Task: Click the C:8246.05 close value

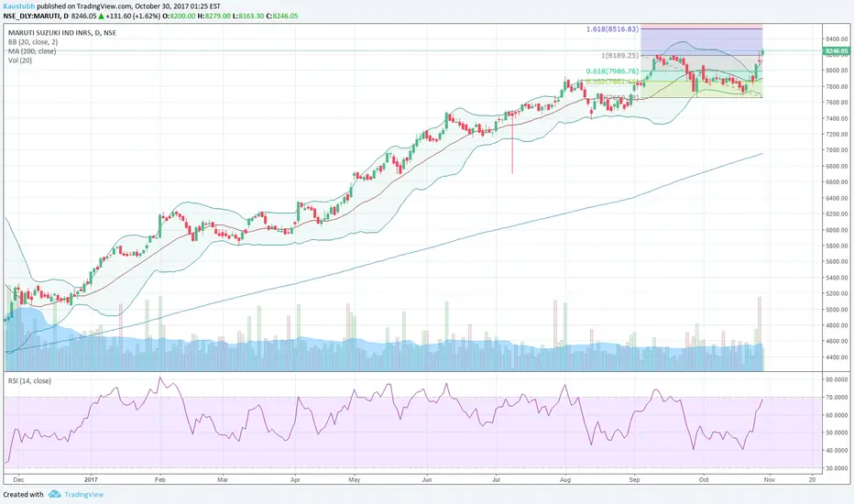Action: pyautogui.click(x=282, y=16)
